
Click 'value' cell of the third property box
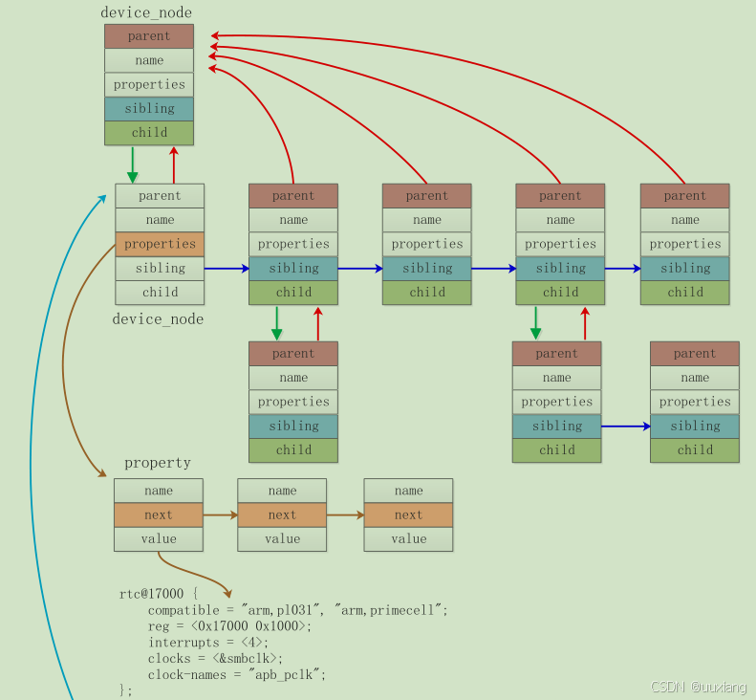[408, 539]
